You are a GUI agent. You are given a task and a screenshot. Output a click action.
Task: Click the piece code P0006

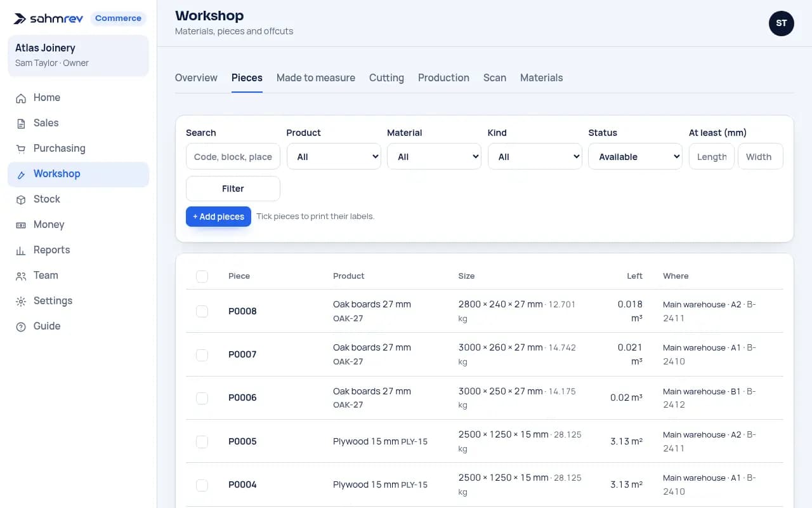[x=242, y=398]
